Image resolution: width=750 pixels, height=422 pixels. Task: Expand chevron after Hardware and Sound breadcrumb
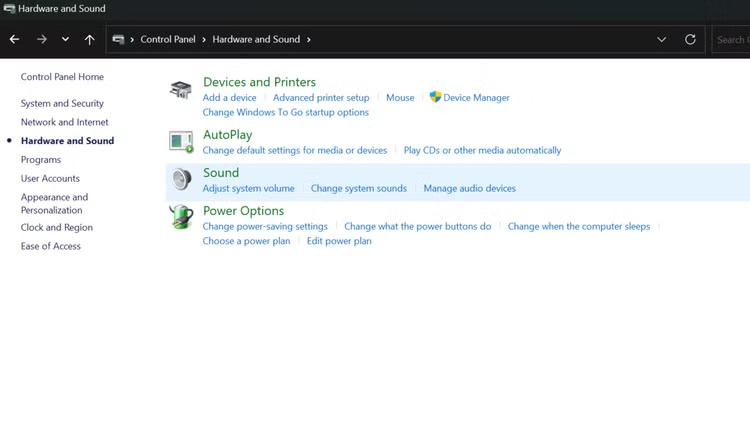(x=309, y=40)
